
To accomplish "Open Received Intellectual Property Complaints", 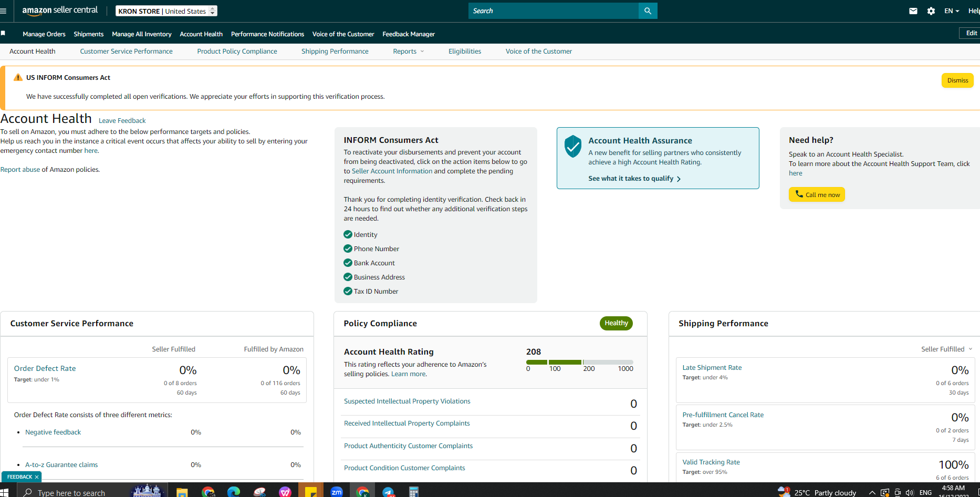I will [x=407, y=423].
